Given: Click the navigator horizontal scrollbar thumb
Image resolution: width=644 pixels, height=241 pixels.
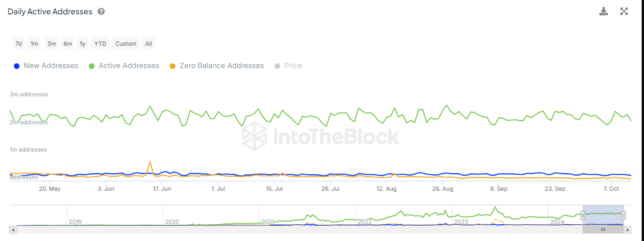Looking at the screenshot, I should coord(603,230).
